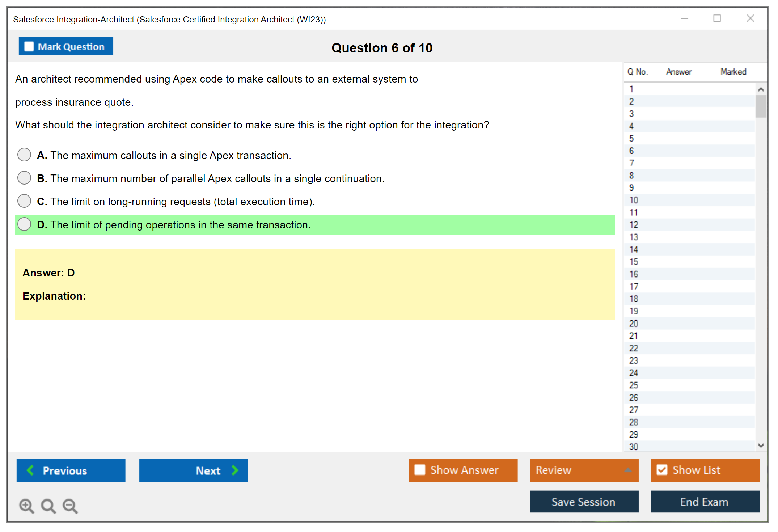Click the green right arrow on Next

(x=235, y=470)
